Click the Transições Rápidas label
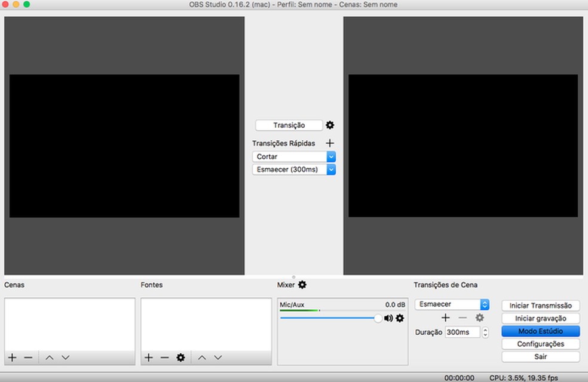Viewport: 588px width, 382px height. click(x=283, y=143)
